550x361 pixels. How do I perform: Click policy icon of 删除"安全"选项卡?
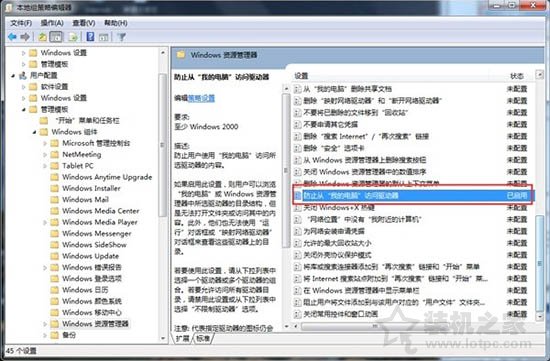297,148
